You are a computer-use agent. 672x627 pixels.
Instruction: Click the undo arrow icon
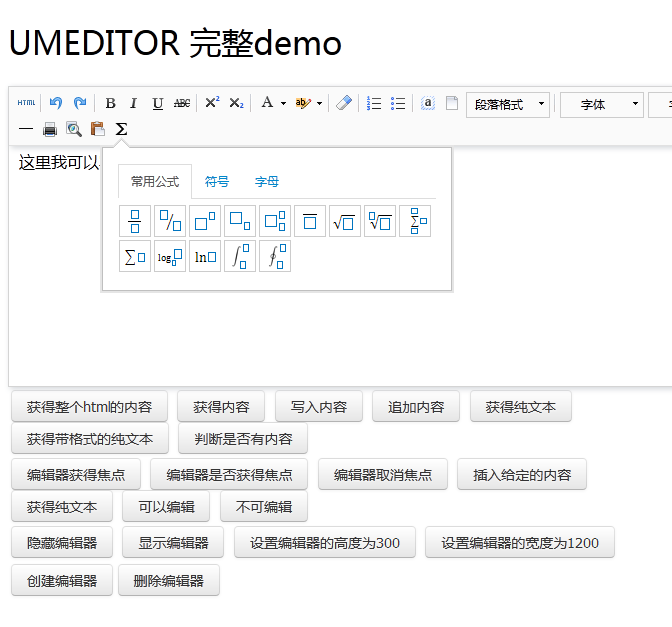click(56, 103)
